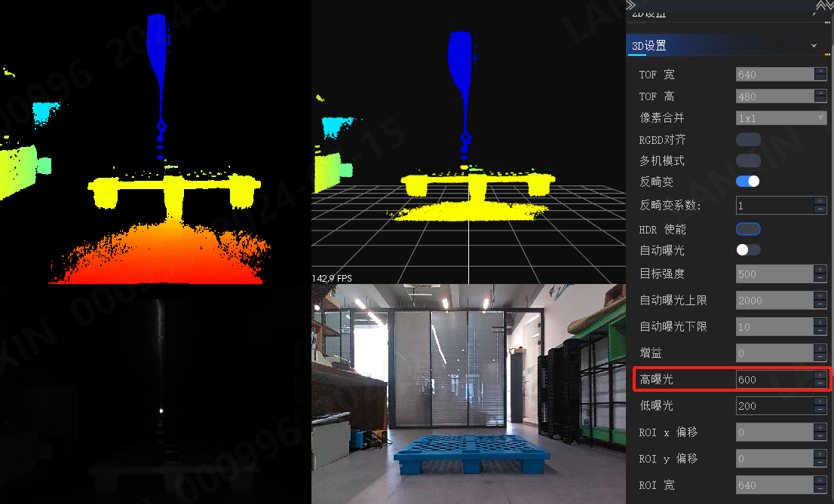Turn off the 反畸变 switch
834x504 pixels.
click(748, 182)
